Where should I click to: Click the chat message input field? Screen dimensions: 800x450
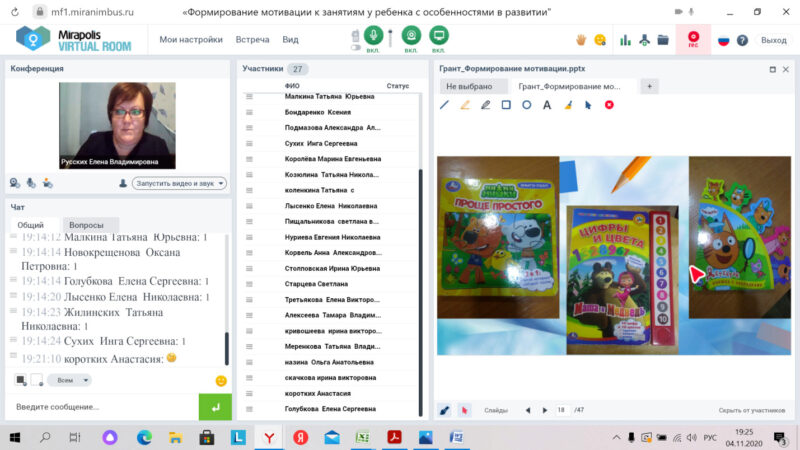coord(102,407)
